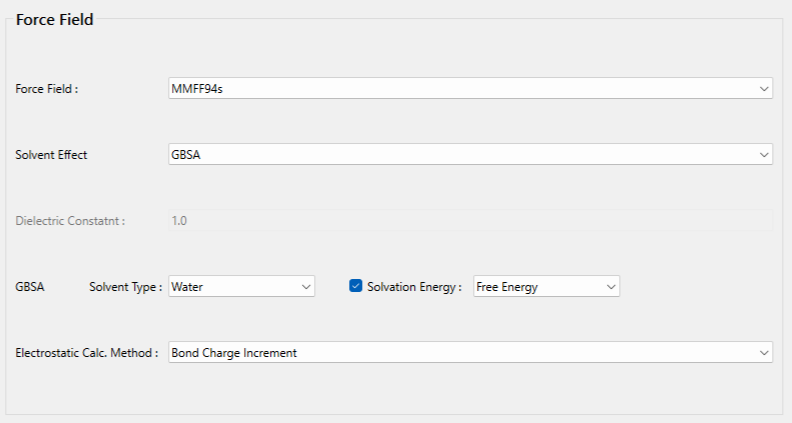This screenshot has height=423, width=792.
Task: Click the "Solvent Effect" label
Action: tap(51, 155)
